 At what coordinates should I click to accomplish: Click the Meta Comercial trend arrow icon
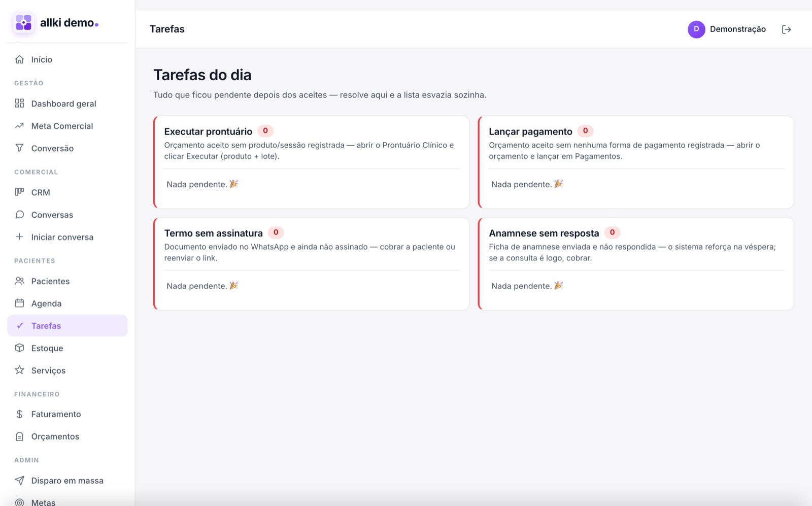(19, 126)
